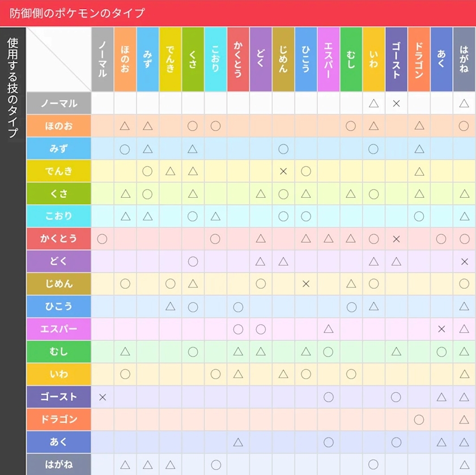Click the ひこう column header
This screenshot has height=475, width=476.
click(305, 59)
